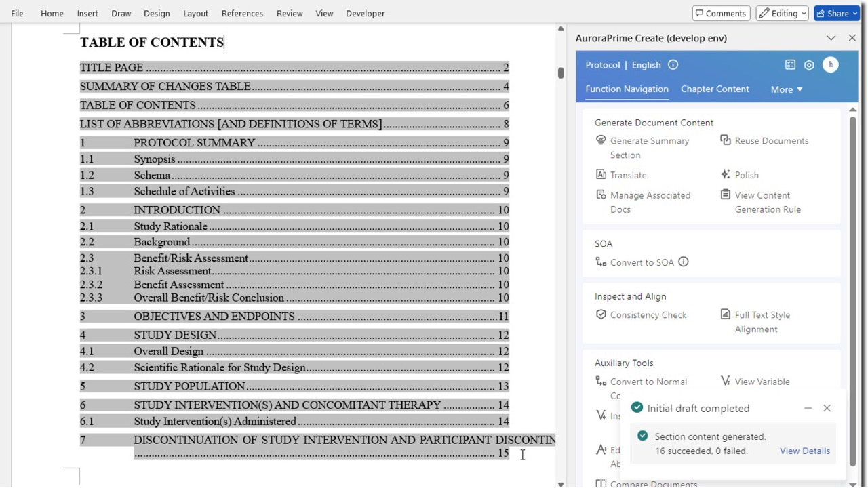
Task: Click the Generate Summary Section icon
Action: coord(601,140)
